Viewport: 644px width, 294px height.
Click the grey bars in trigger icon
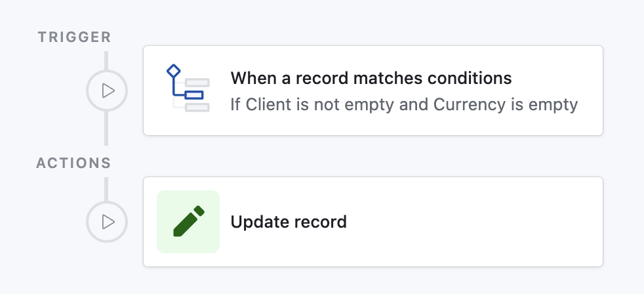198,83
